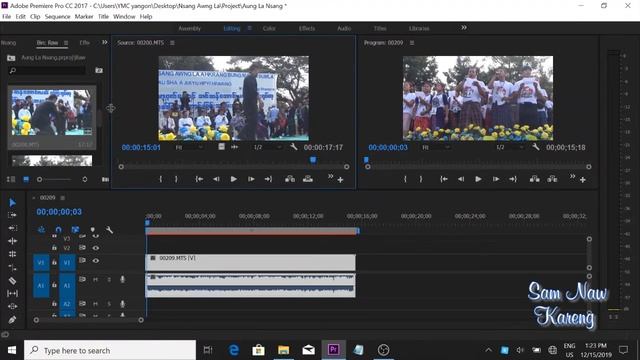Open Source 00200.MTS panel menu

coord(172,43)
